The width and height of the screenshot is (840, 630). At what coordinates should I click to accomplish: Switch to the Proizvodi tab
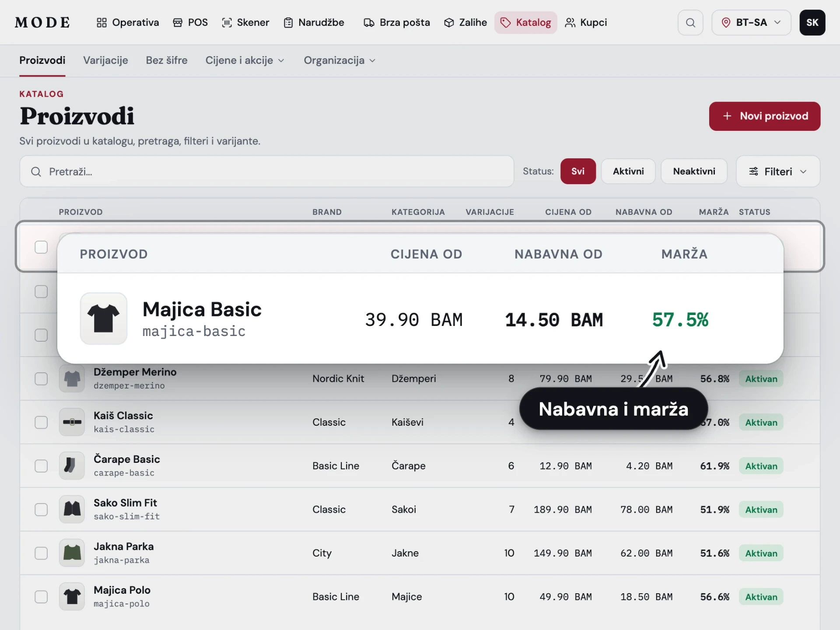(x=42, y=60)
